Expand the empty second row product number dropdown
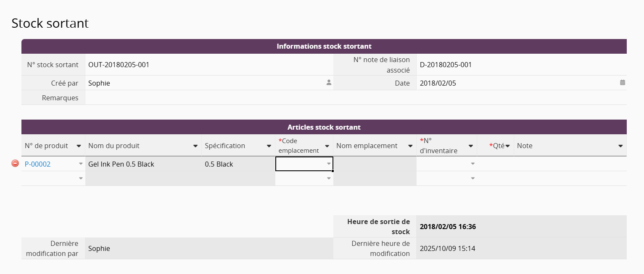This screenshot has width=644, height=274. pos(81,178)
